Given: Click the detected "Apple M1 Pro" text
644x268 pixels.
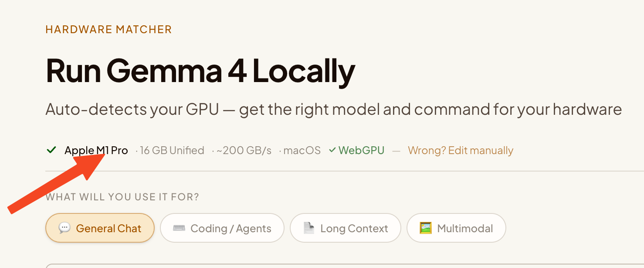Looking at the screenshot, I should click(x=96, y=151).
